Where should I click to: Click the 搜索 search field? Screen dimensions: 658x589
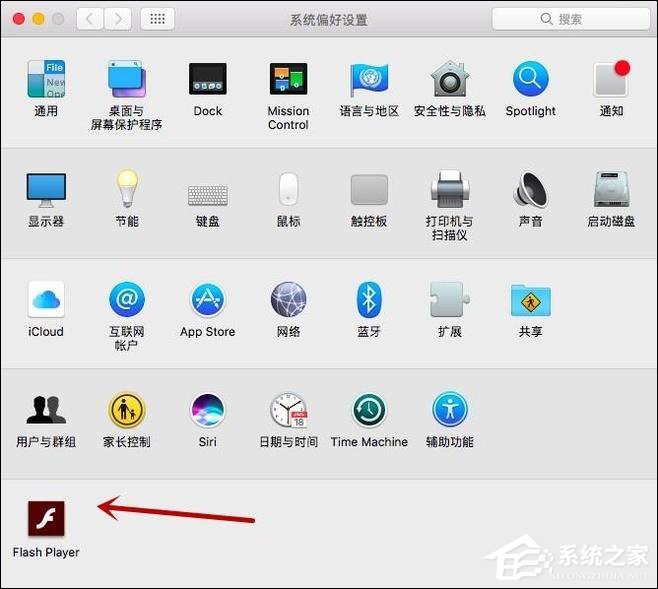(571, 19)
